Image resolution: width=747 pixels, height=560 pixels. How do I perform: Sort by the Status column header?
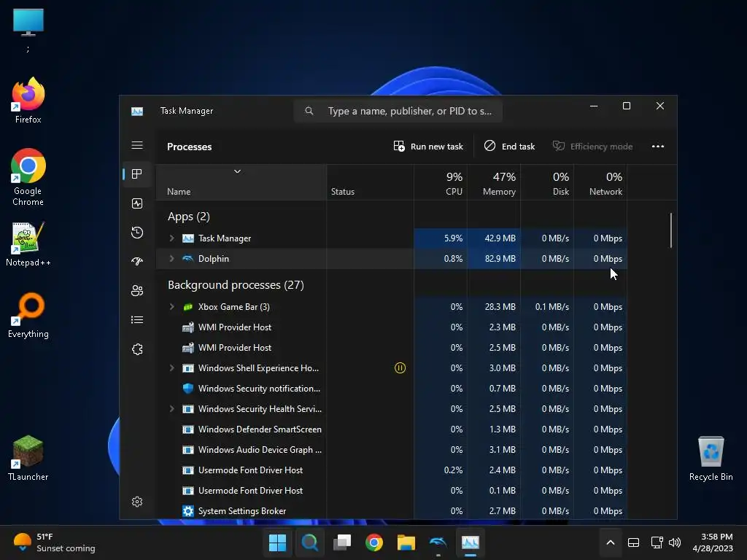tap(370, 183)
